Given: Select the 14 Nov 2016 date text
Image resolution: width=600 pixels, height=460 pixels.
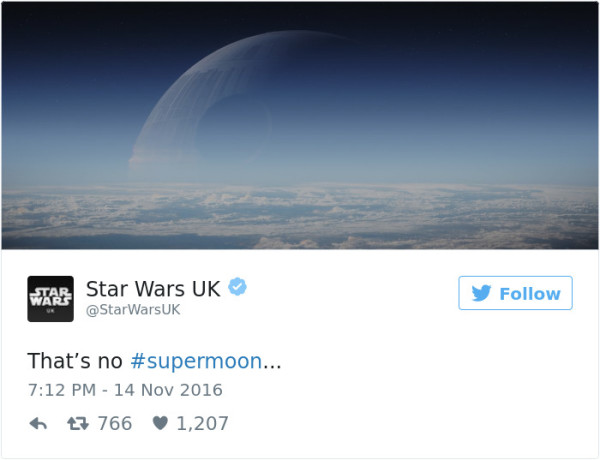Looking at the screenshot, I should pos(168,390).
